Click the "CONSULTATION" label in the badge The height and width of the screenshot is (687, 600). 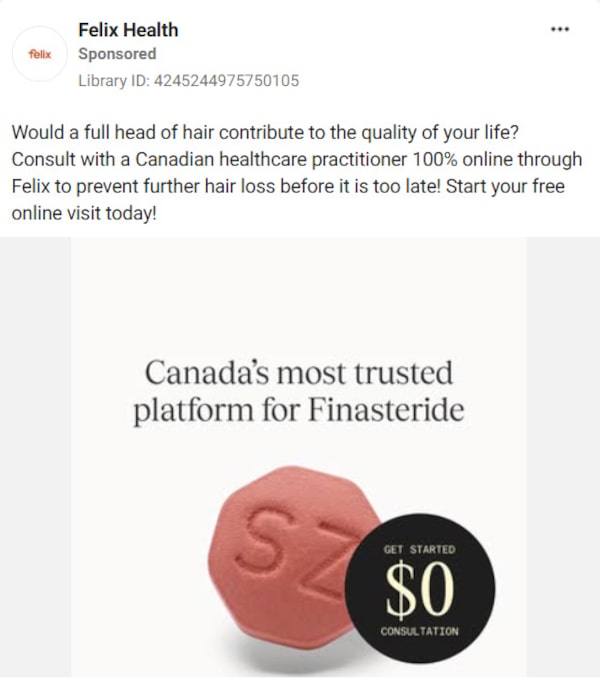(x=419, y=632)
